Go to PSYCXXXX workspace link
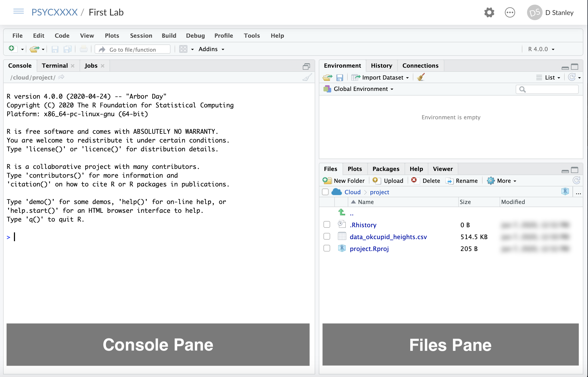 point(55,12)
